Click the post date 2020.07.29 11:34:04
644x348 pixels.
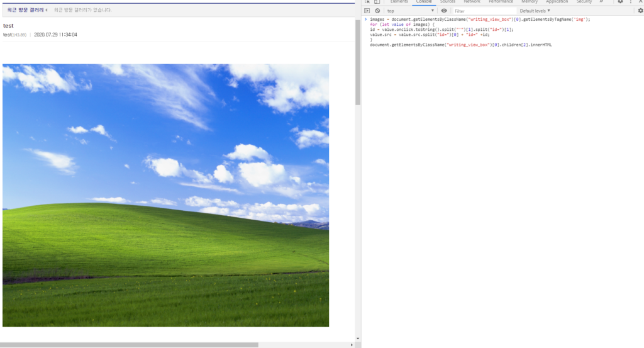pyautogui.click(x=55, y=35)
